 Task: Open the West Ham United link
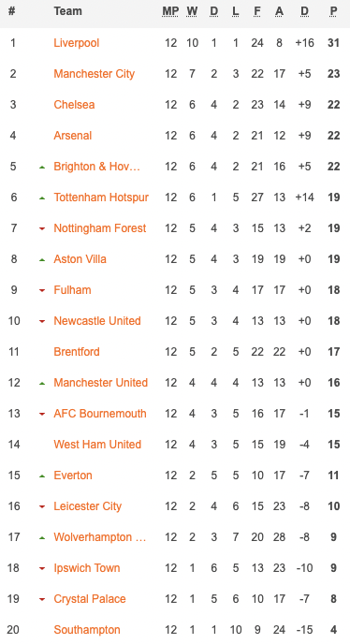97,445
